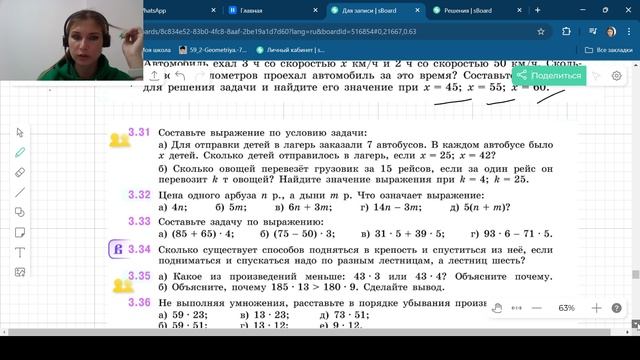
Task: Click the Поделиться share button
Action: tap(549, 76)
